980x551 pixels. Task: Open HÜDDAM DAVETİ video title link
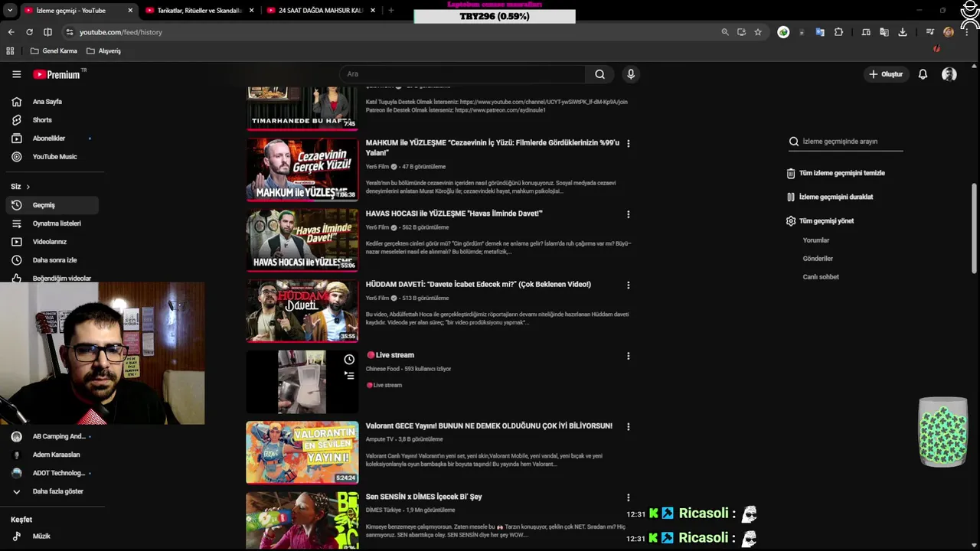click(x=478, y=285)
